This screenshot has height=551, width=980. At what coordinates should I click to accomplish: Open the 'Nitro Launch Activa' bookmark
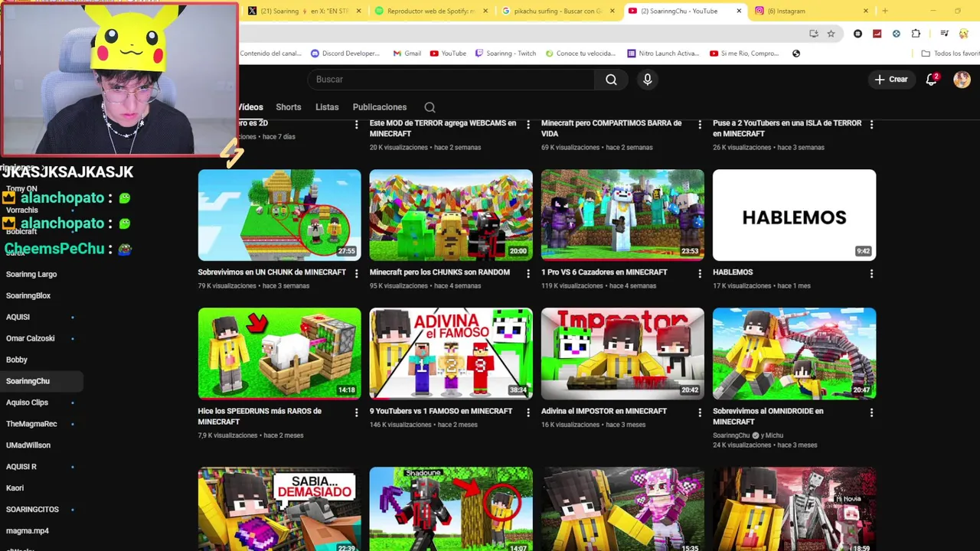[x=663, y=54]
